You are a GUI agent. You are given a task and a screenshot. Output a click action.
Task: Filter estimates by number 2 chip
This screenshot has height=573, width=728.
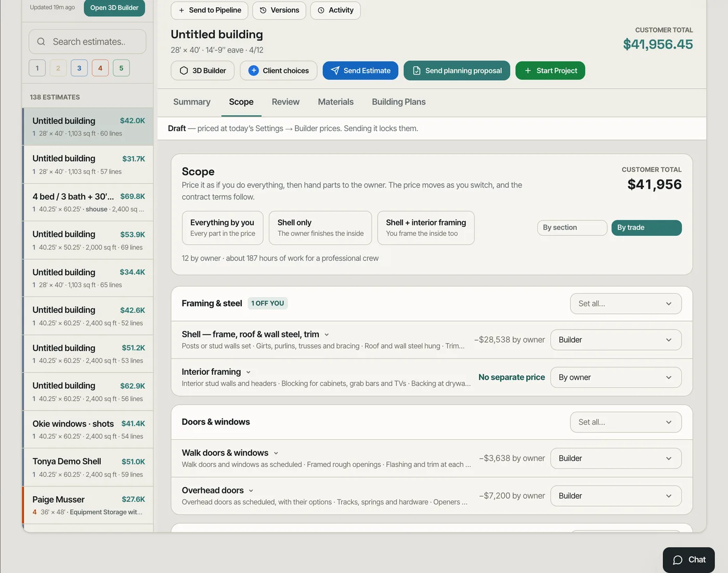pyautogui.click(x=58, y=68)
